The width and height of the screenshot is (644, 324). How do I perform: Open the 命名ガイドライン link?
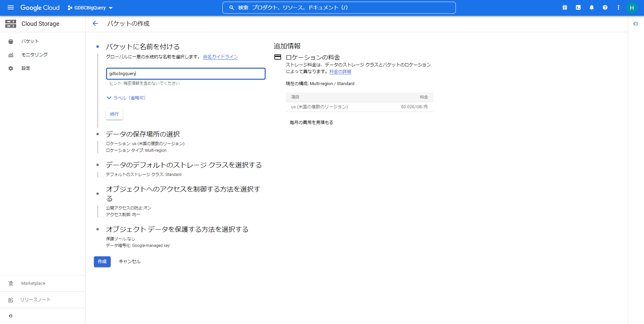click(220, 57)
